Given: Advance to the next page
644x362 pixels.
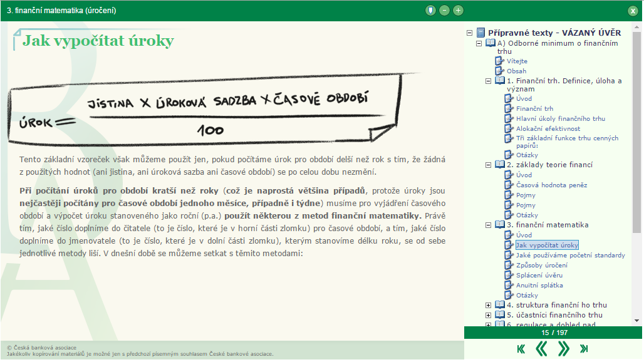Looking at the screenshot, I should click(x=564, y=349).
